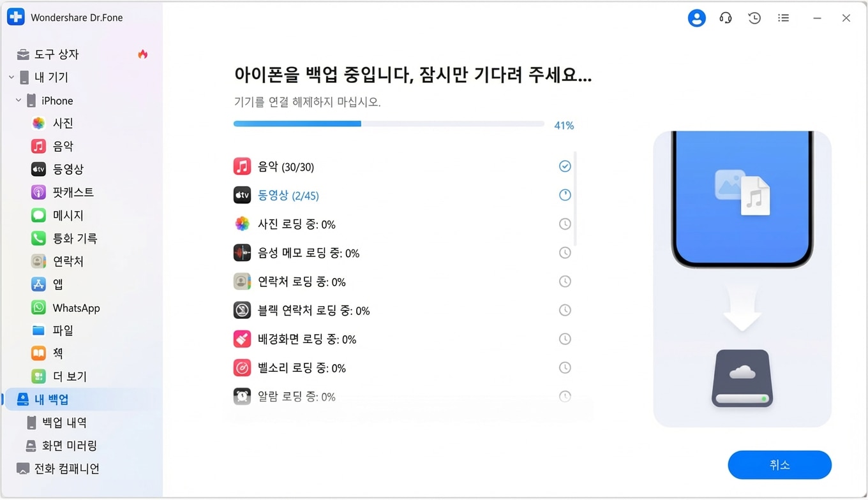Open 사진 in the iPhone sidebar
The height and width of the screenshot is (500, 868).
[63, 123]
